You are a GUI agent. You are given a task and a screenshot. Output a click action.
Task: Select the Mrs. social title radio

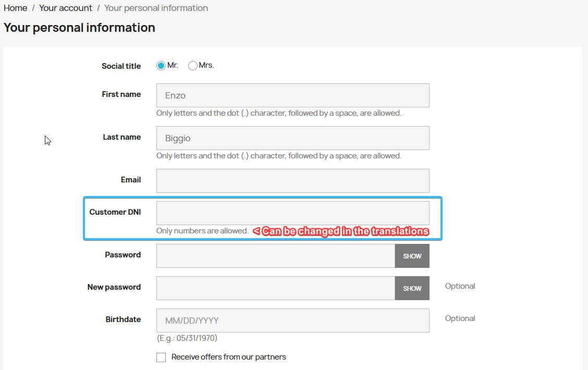click(x=193, y=66)
